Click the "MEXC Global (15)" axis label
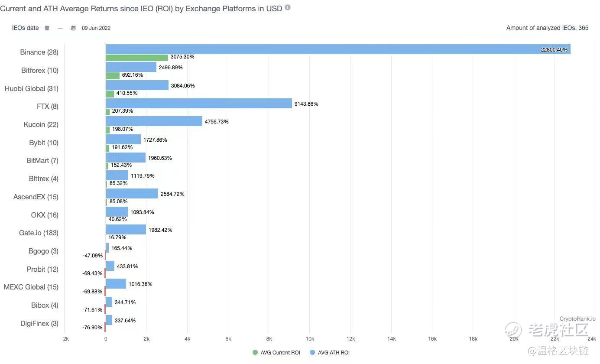Viewport: 600px width, 364px height. click(x=31, y=287)
